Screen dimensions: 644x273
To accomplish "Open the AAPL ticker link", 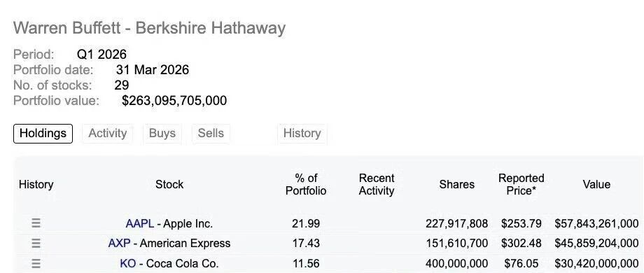I will point(139,224).
